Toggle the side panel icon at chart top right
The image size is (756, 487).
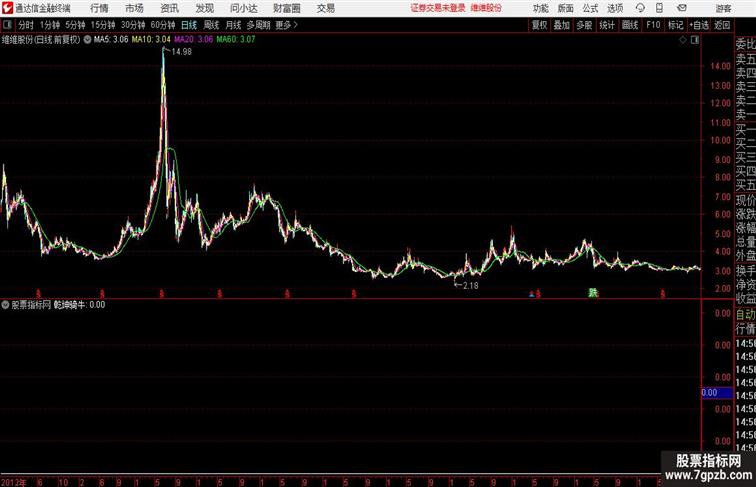pyautogui.click(x=695, y=40)
